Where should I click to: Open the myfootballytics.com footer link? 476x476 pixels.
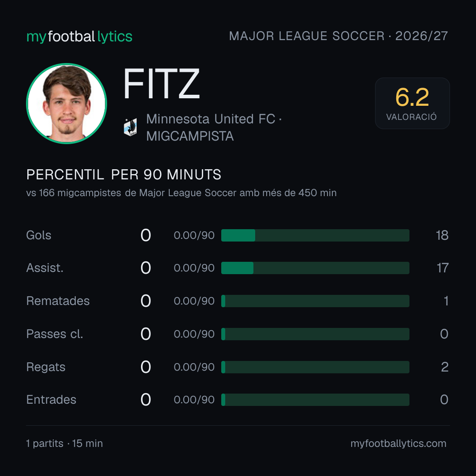[x=398, y=443]
